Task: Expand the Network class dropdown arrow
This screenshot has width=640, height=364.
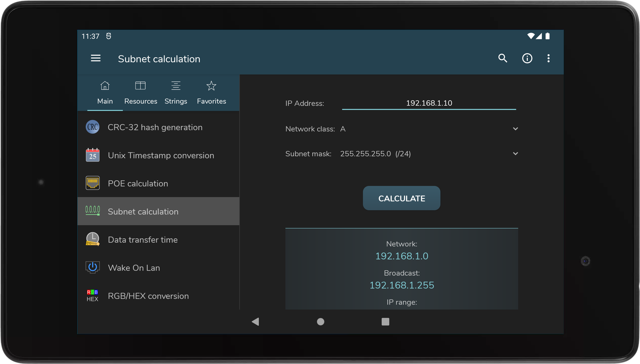Action: 515,129
